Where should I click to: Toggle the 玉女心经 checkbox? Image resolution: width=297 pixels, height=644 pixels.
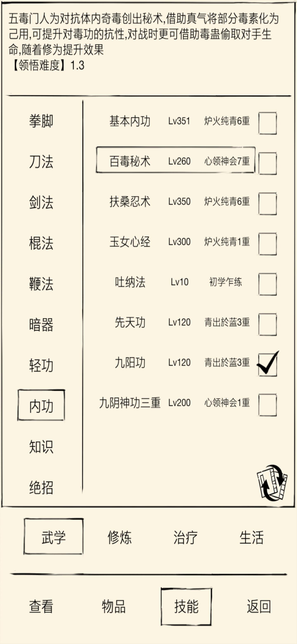pos(268,244)
